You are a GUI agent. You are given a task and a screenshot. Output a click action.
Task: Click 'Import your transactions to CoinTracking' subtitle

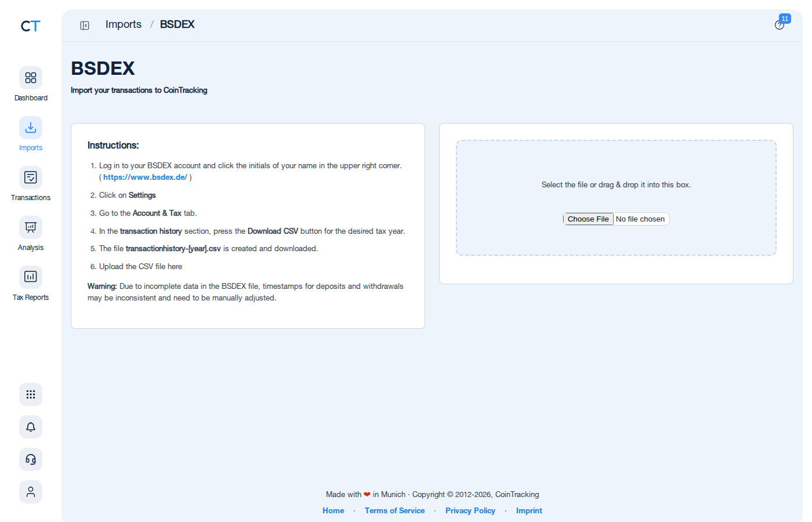click(139, 90)
